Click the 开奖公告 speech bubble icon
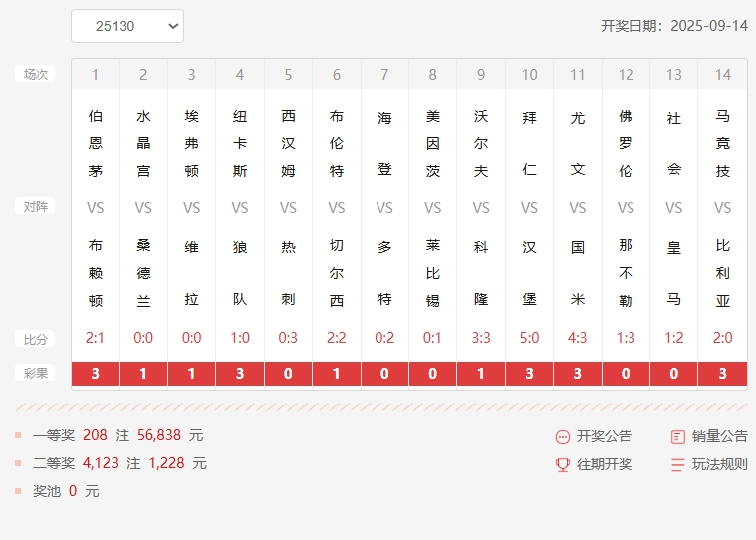Viewport: 756px width, 540px height. (x=563, y=436)
